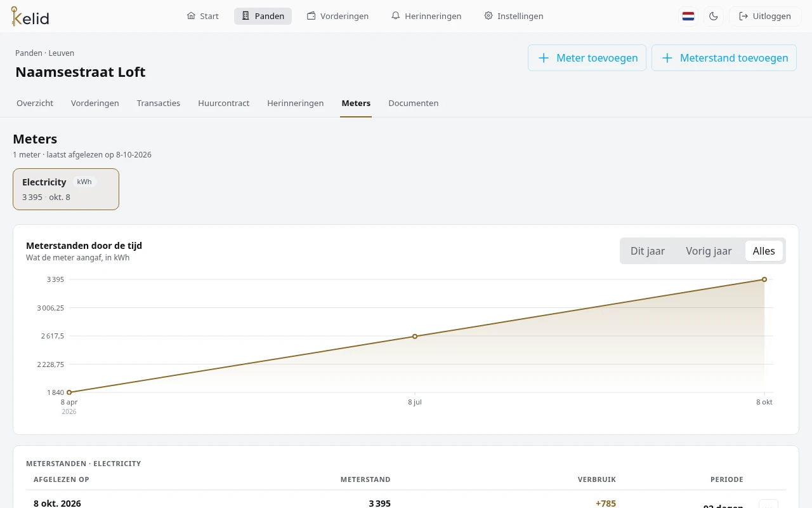Select the Electricity meter card
The image size is (812, 508).
pyautogui.click(x=66, y=189)
